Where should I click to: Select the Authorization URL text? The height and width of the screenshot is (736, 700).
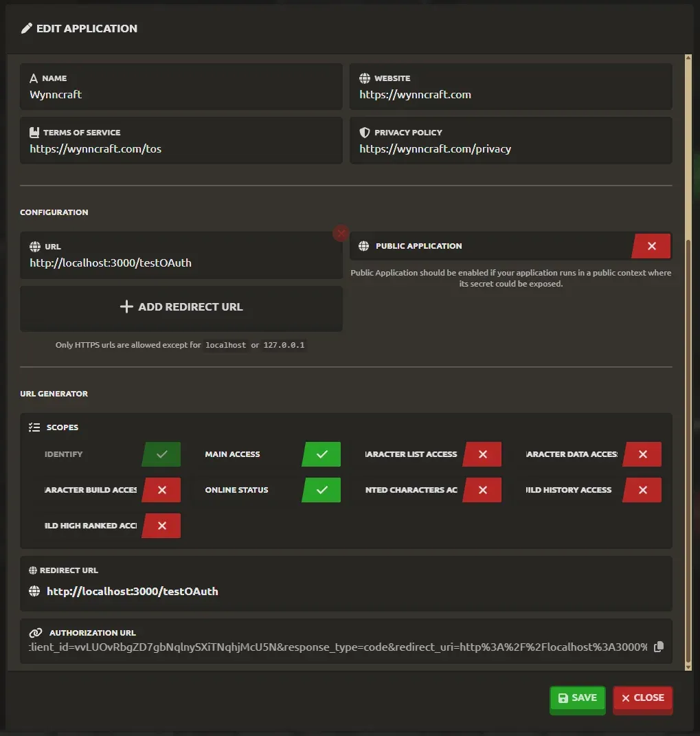338,647
